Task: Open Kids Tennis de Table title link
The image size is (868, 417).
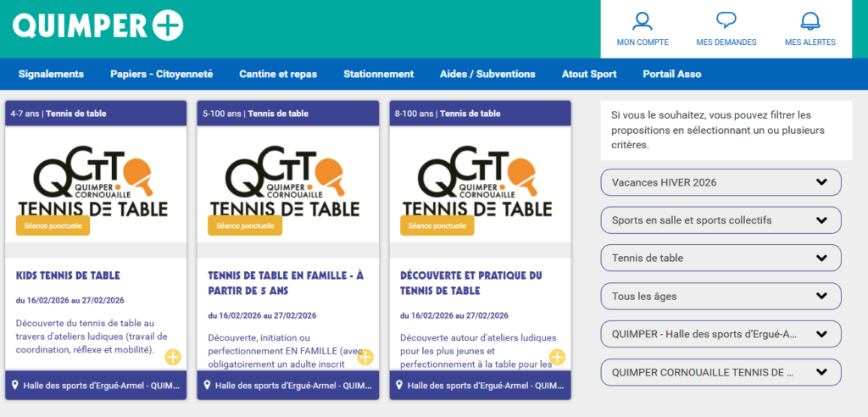Action: (x=68, y=275)
